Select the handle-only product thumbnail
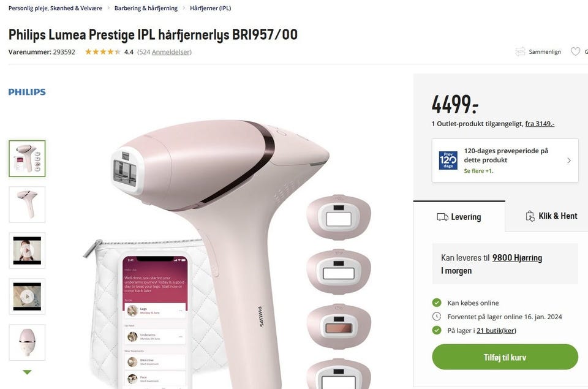 coord(27,205)
